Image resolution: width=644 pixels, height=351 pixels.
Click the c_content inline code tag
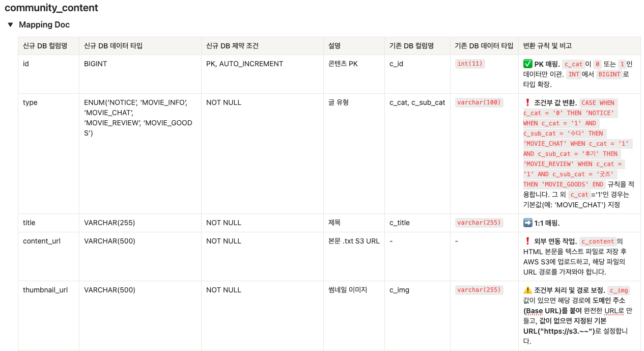point(598,241)
